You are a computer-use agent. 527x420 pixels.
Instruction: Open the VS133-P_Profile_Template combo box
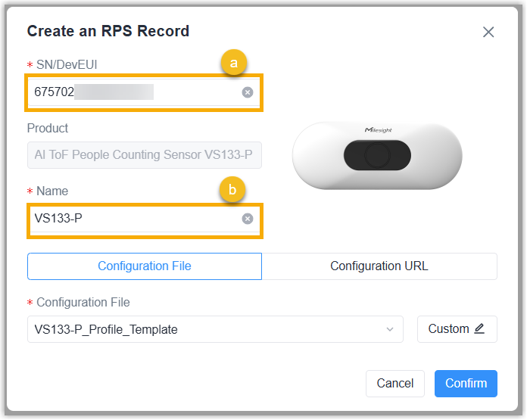[x=215, y=329]
